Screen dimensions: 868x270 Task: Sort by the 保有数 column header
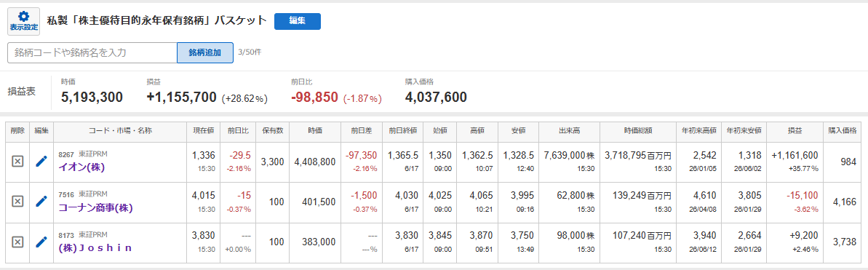click(272, 131)
